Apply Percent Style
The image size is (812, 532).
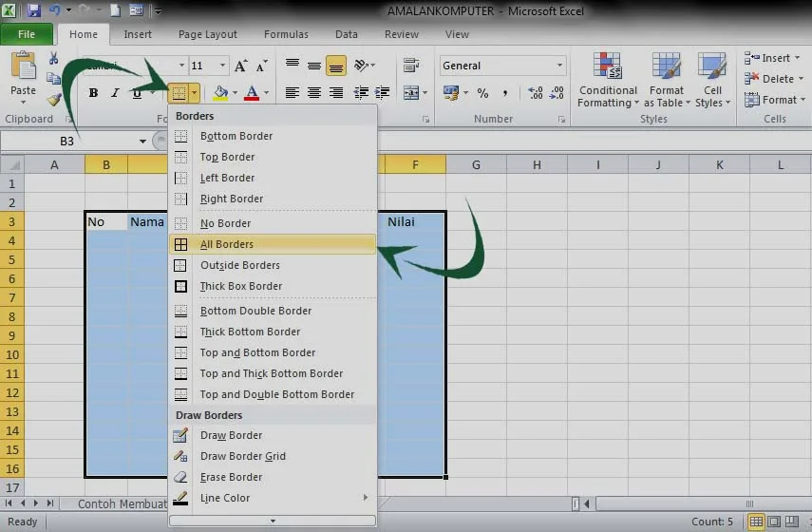(x=482, y=93)
